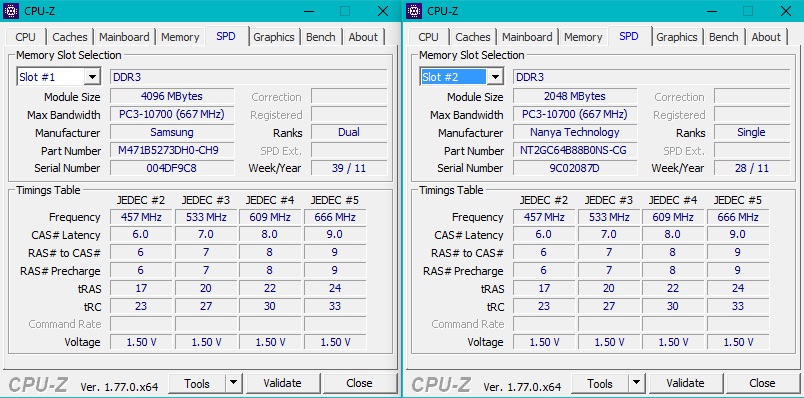This screenshot has width=804, height=398.
Task: Expand the Slot #2 dropdown
Action: coord(495,77)
